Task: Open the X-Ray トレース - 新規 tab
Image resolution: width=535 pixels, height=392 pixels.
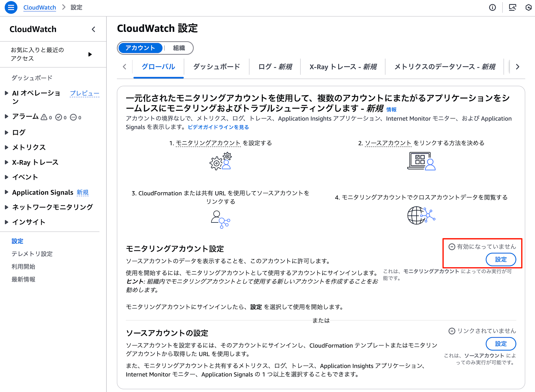Action: coord(343,67)
